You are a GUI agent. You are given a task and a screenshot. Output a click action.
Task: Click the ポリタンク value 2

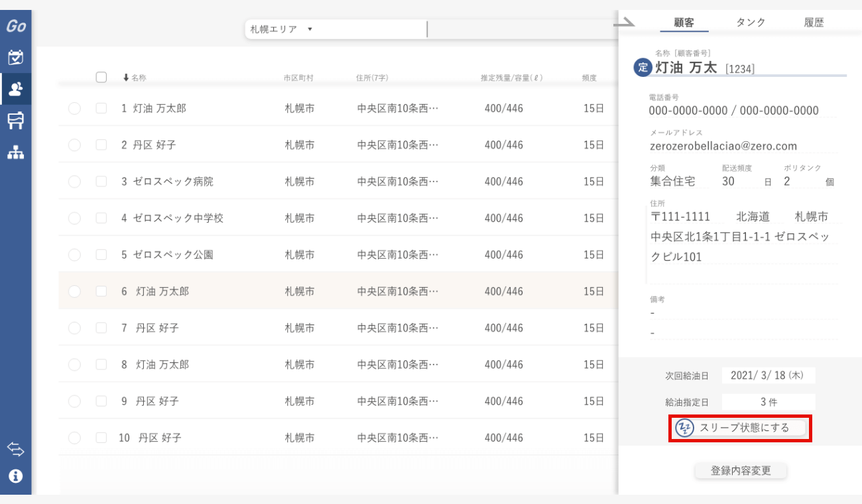[787, 181]
